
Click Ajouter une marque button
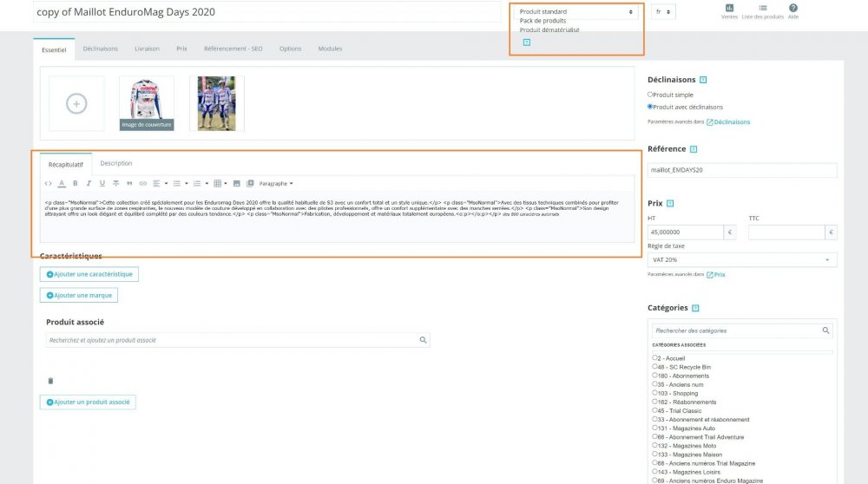pyautogui.click(x=79, y=296)
